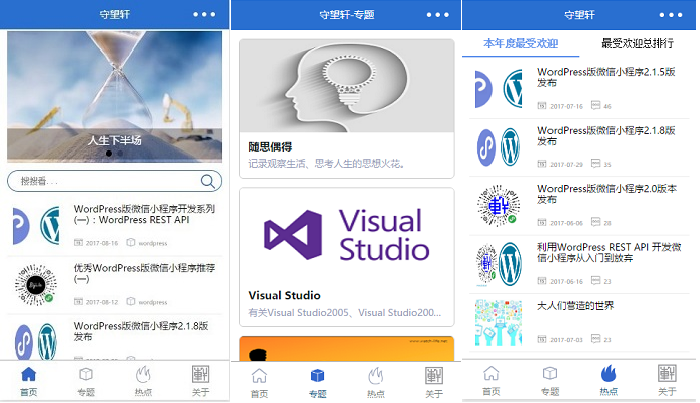
Task: Click a carousel indicator dot on the banner
Action: (121, 154)
